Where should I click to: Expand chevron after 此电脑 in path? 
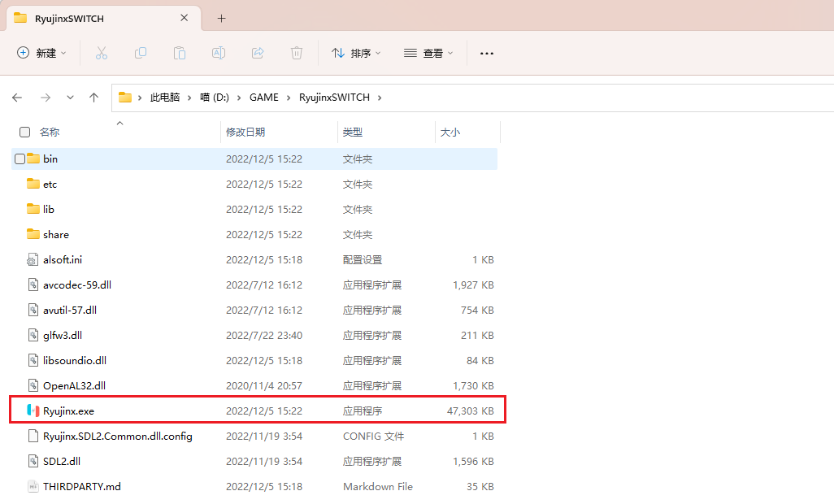[189, 98]
